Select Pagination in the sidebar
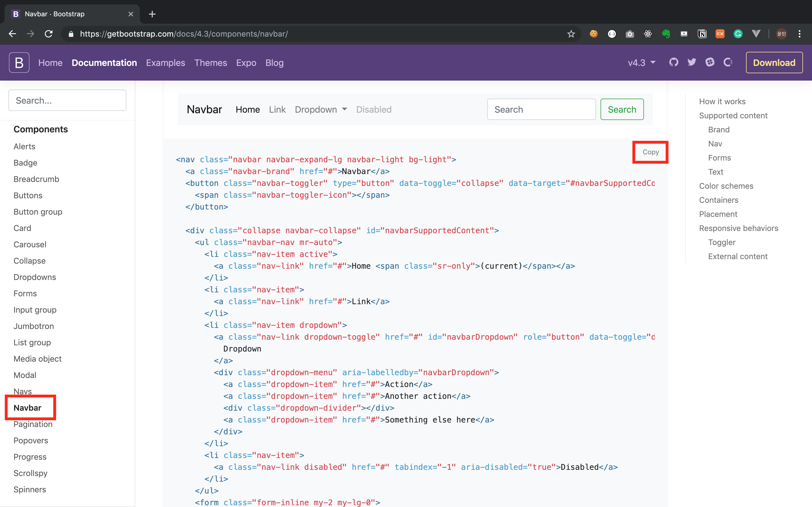Image resolution: width=812 pixels, height=507 pixels. click(x=33, y=424)
